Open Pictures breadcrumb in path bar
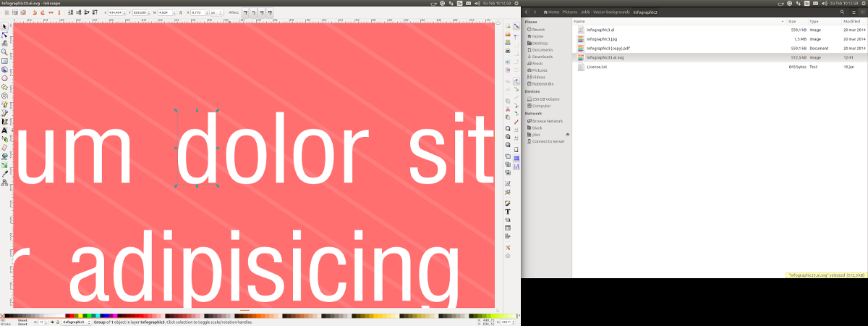 [569, 12]
